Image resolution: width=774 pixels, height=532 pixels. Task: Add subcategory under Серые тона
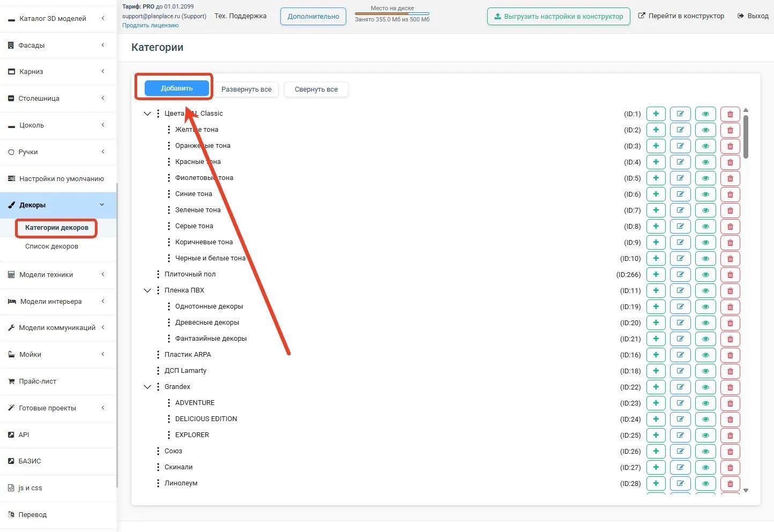tap(656, 226)
